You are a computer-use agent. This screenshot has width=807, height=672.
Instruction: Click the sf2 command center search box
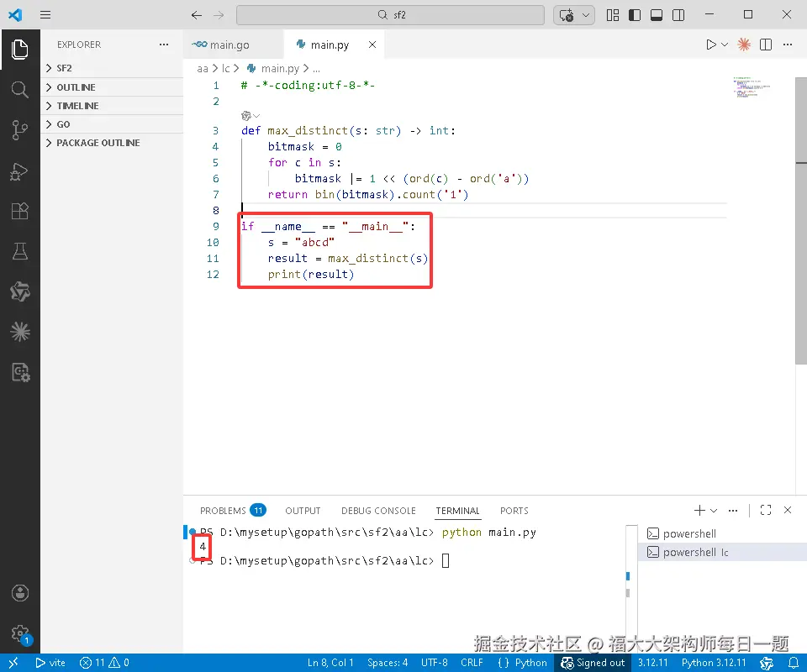(x=390, y=15)
